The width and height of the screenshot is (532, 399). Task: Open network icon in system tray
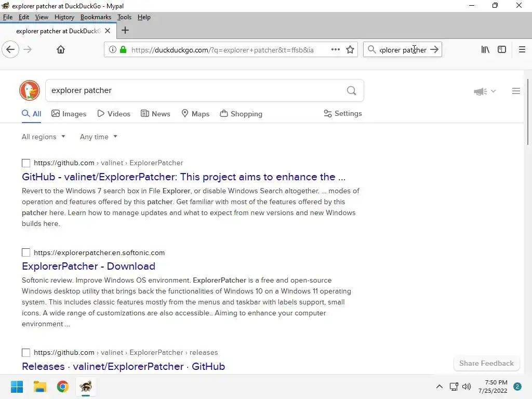[x=454, y=387]
